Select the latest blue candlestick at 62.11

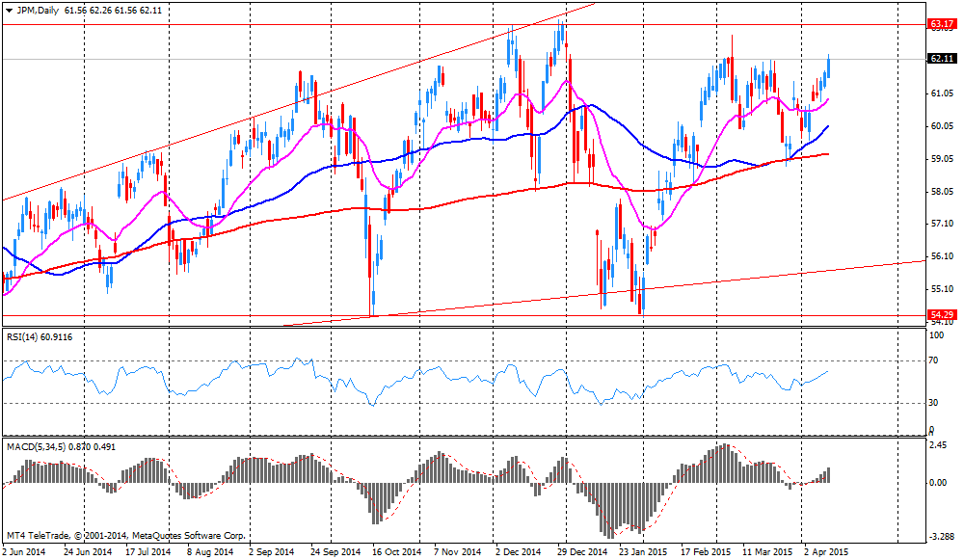(x=829, y=67)
